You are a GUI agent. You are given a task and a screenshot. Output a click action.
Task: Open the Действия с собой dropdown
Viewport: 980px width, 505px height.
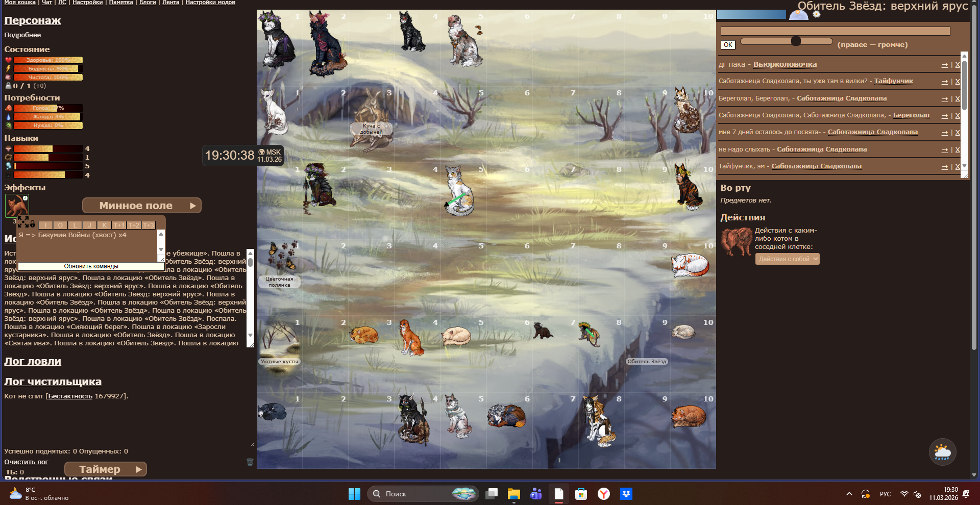tap(787, 259)
